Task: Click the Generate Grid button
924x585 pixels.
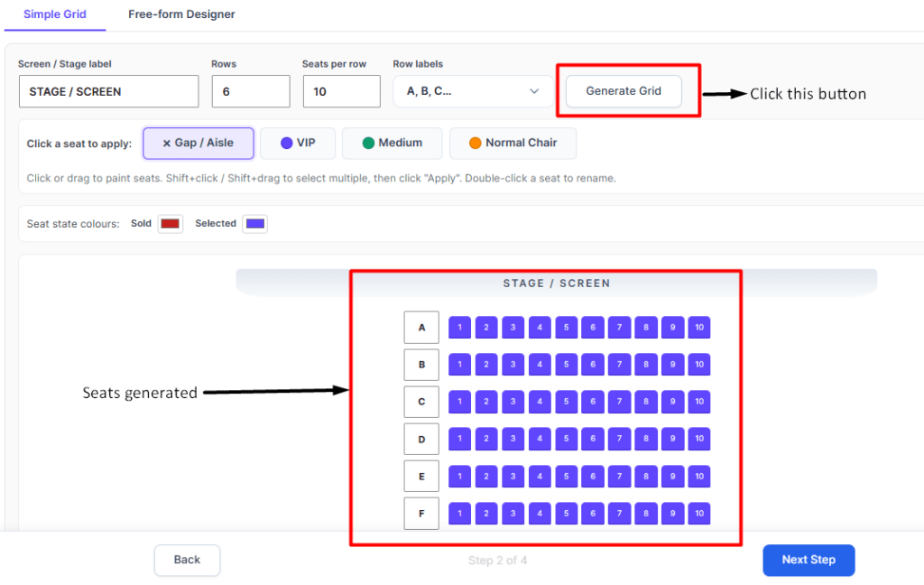Action: [624, 91]
